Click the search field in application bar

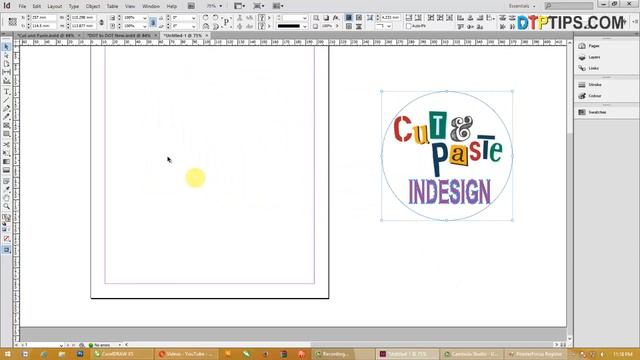569,6
